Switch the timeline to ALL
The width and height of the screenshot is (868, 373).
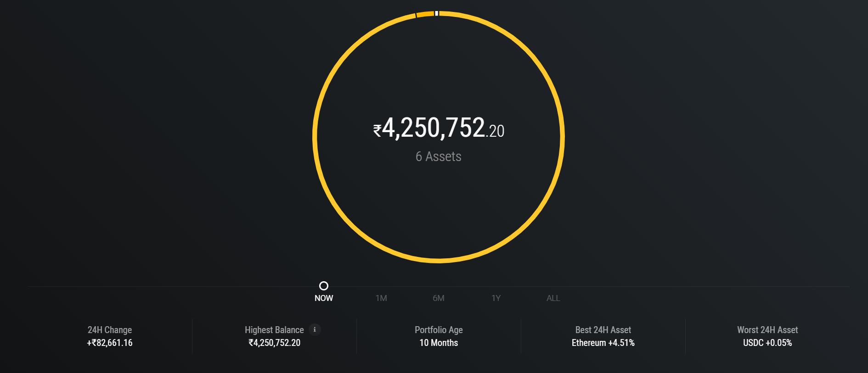pyautogui.click(x=553, y=298)
